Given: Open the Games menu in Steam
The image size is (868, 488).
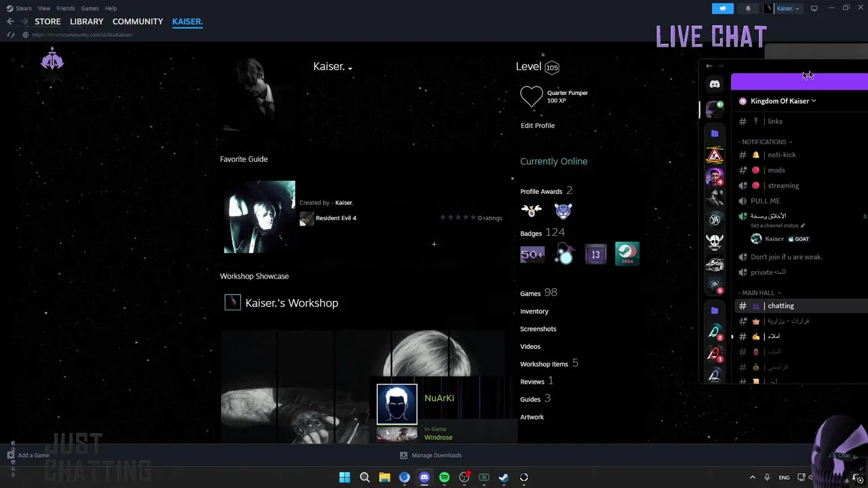Looking at the screenshot, I should [x=90, y=8].
